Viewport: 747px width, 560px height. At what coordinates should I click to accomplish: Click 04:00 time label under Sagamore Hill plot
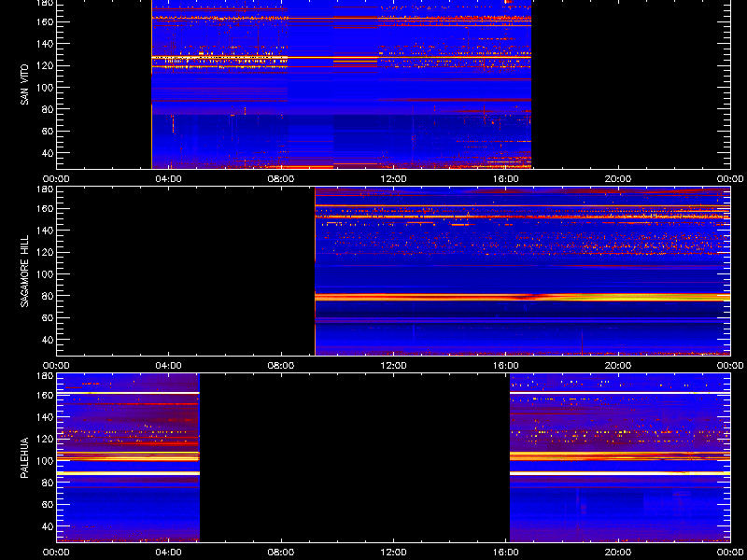click(x=169, y=366)
